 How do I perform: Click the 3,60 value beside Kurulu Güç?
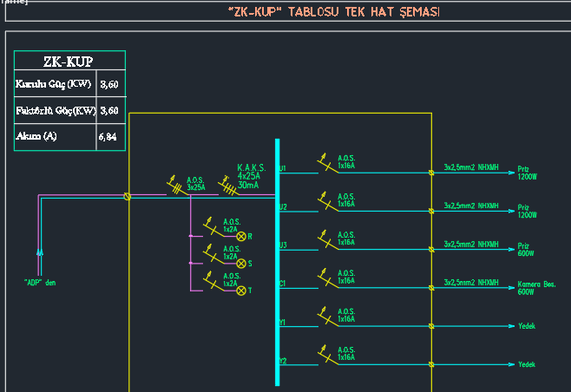[111, 84]
